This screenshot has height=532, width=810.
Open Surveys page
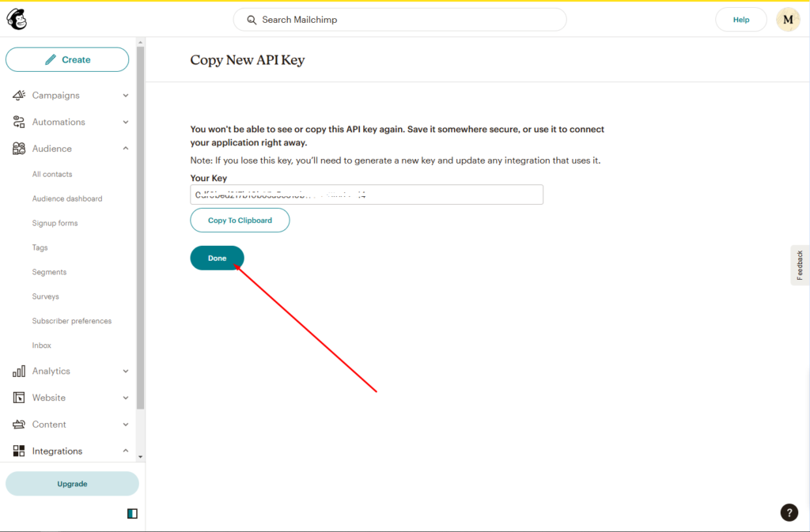(45, 296)
